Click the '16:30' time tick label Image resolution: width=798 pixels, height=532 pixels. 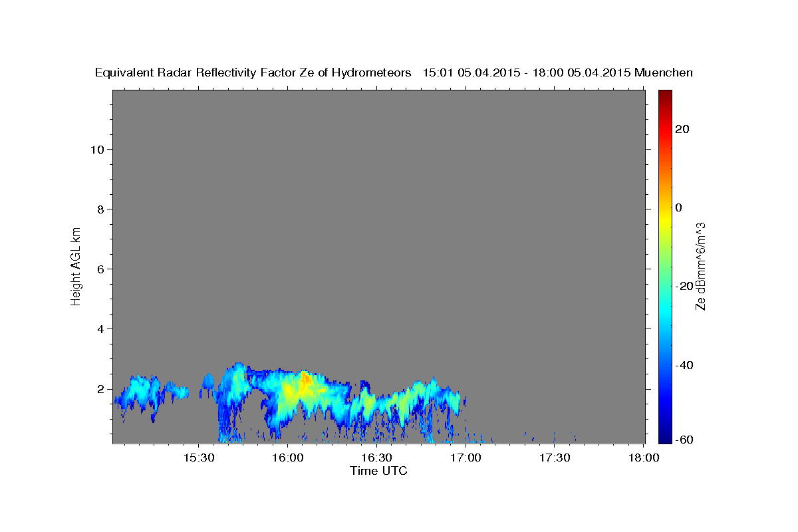(376, 458)
